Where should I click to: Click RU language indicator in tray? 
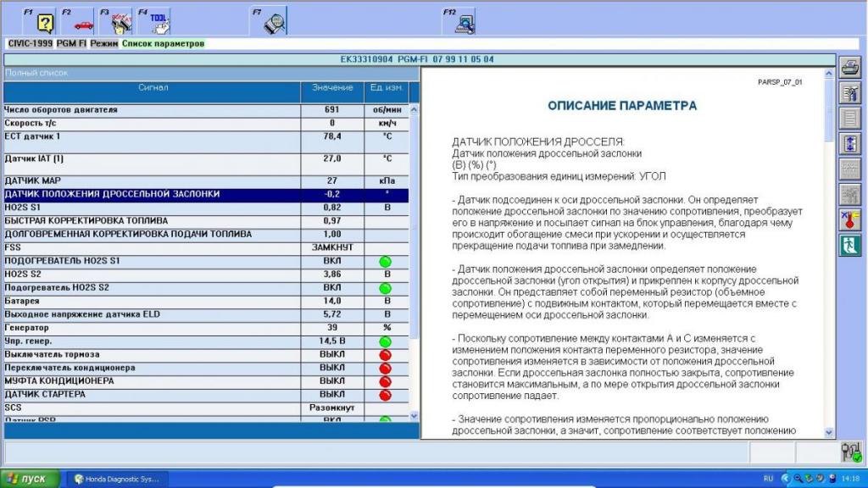click(768, 479)
